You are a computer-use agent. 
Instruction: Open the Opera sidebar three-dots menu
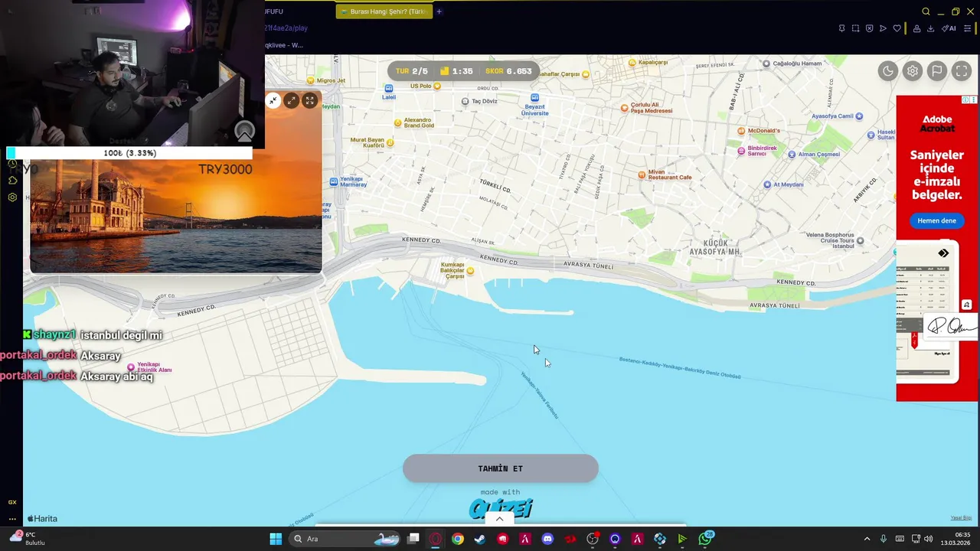pos(12,519)
